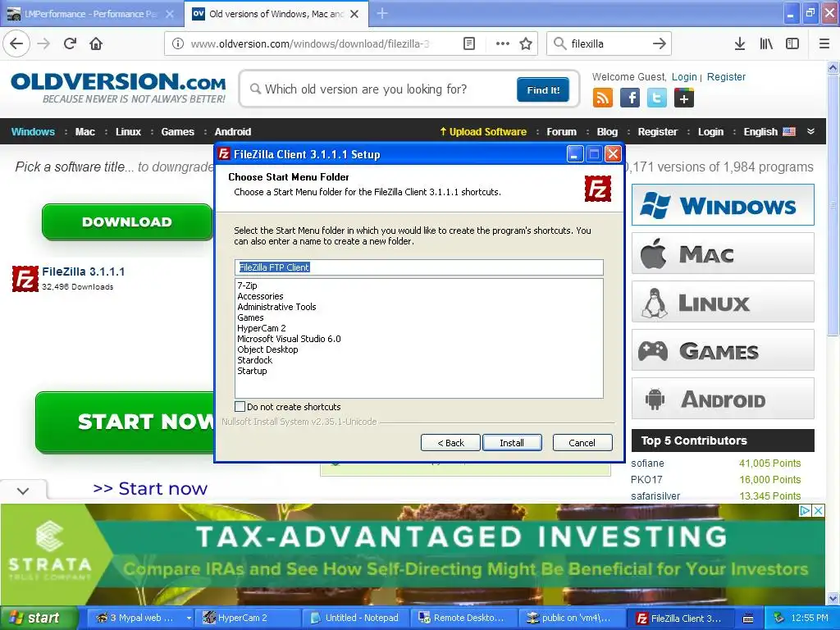The width and height of the screenshot is (840, 630).
Task: Open the Mac nav menu item
Action: pos(84,132)
